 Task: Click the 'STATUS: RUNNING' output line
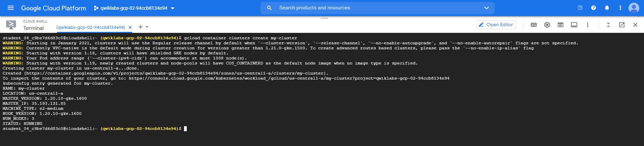pos(23,124)
